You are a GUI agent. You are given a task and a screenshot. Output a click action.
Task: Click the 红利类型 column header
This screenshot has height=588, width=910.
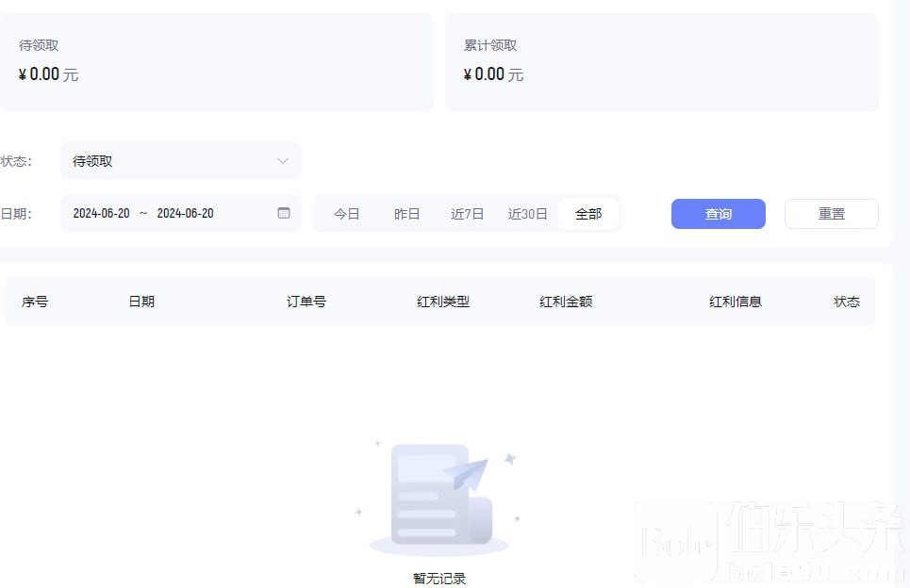pyautogui.click(x=443, y=302)
